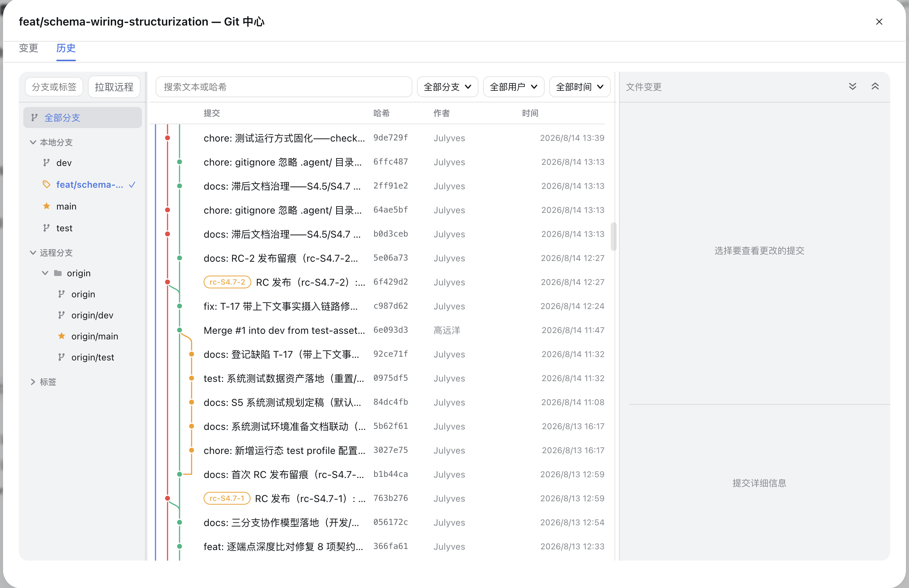Image resolution: width=909 pixels, height=588 pixels.
Task: Click branch icon of remote origin entry
Action: tap(61, 294)
